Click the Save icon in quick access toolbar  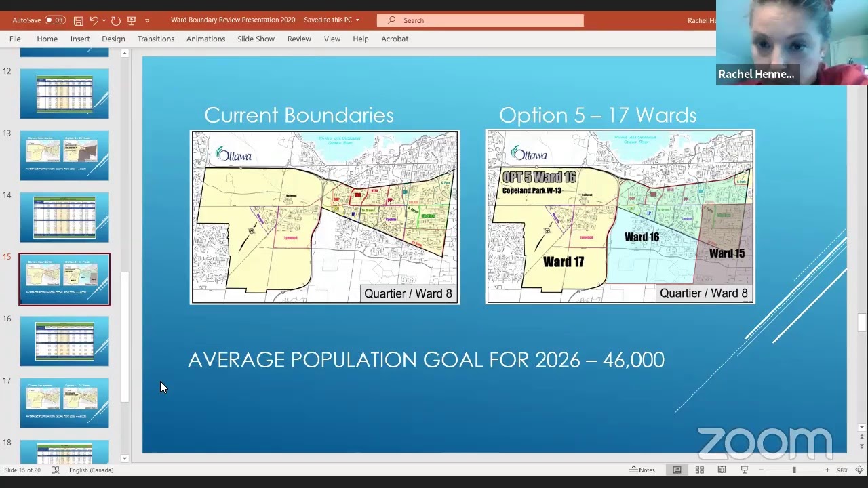pyautogui.click(x=79, y=20)
